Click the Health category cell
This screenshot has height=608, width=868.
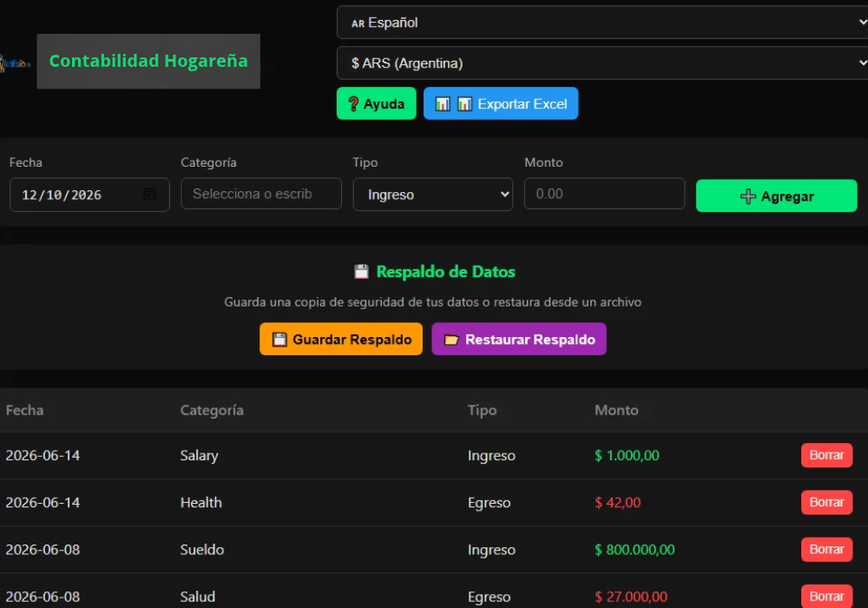pyautogui.click(x=201, y=502)
